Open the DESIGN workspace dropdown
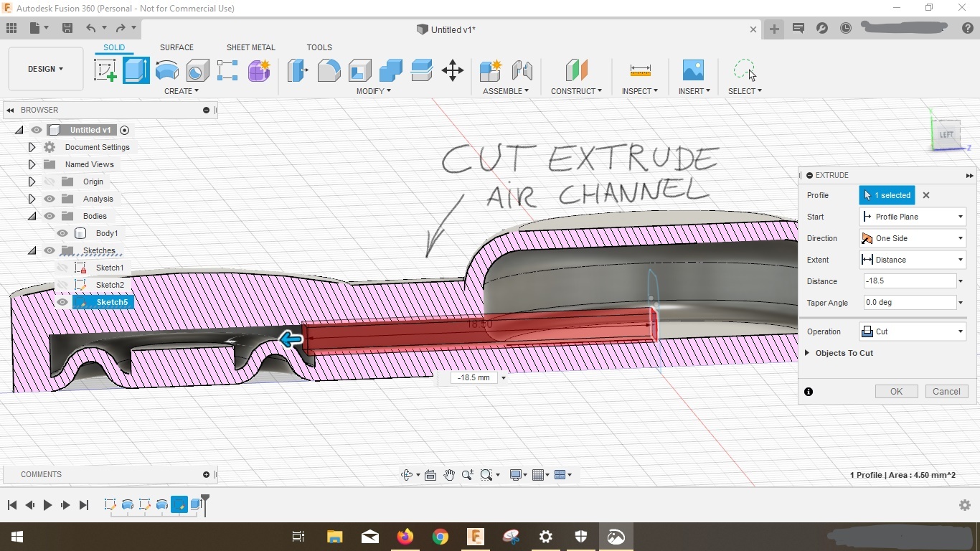This screenshot has height=551, width=980. click(46, 69)
